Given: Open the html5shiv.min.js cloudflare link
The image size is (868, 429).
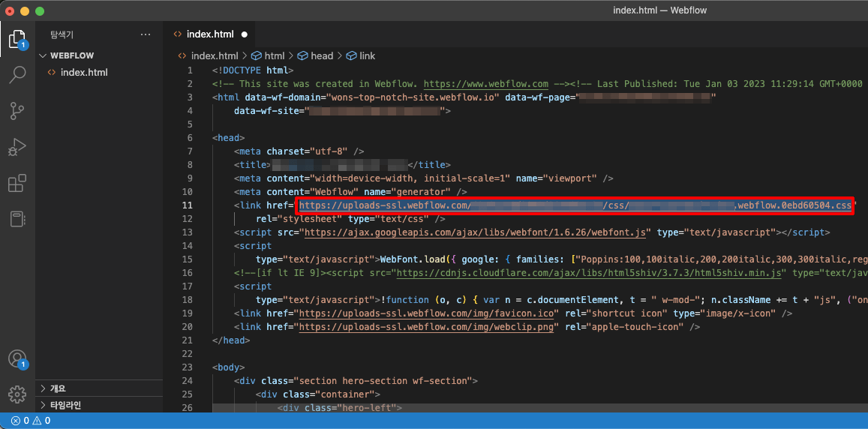Looking at the screenshot, I should (590, 272).
